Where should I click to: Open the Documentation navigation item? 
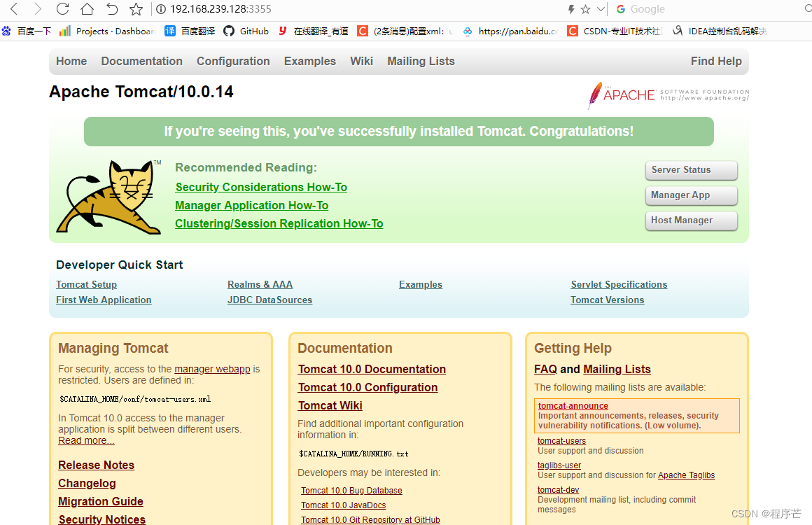pyautogui.click(x=142, y=61)
